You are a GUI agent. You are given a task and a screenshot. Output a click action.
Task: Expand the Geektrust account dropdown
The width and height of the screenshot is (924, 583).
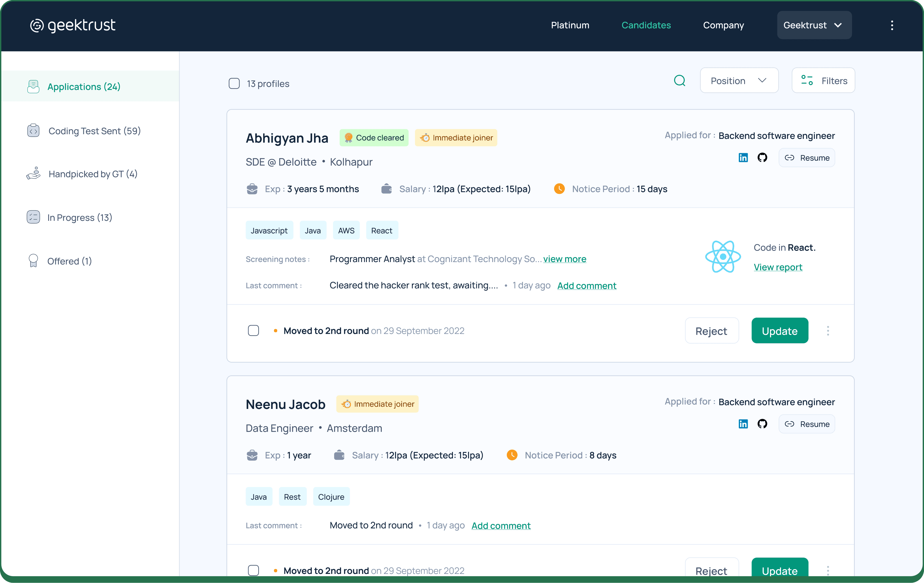coord(814,25)
